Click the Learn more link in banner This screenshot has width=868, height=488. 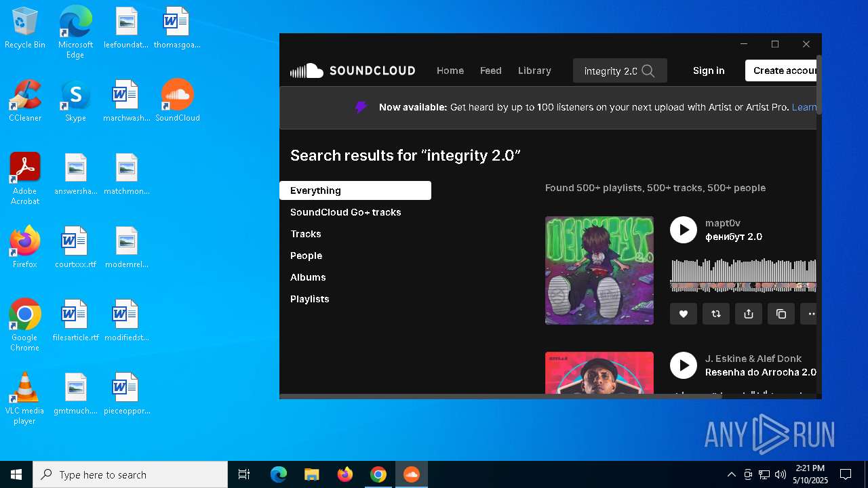click(x=804, y=107)
